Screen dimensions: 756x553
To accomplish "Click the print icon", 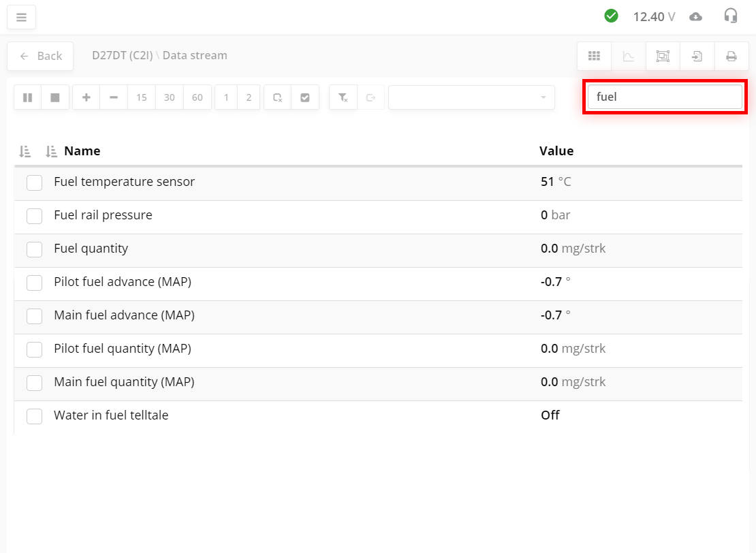I will pyautogui.click(x=731, y=56).
